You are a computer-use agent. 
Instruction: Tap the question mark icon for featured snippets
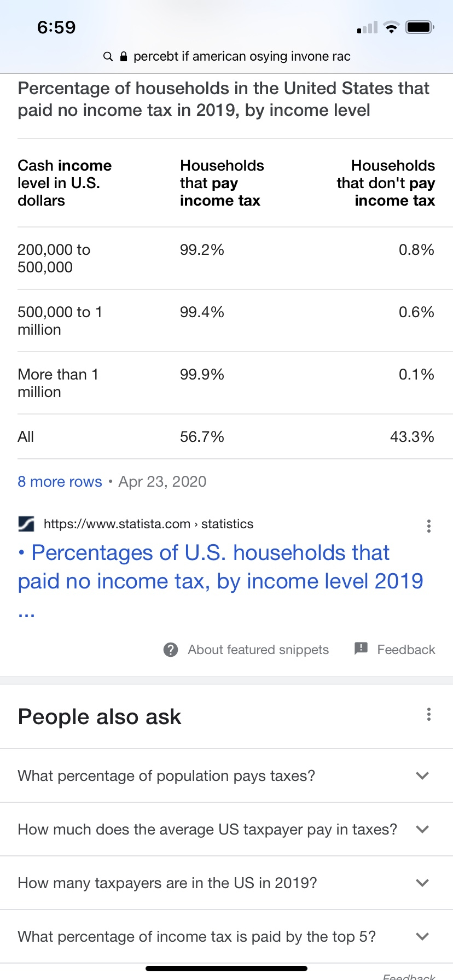[171, 650]
